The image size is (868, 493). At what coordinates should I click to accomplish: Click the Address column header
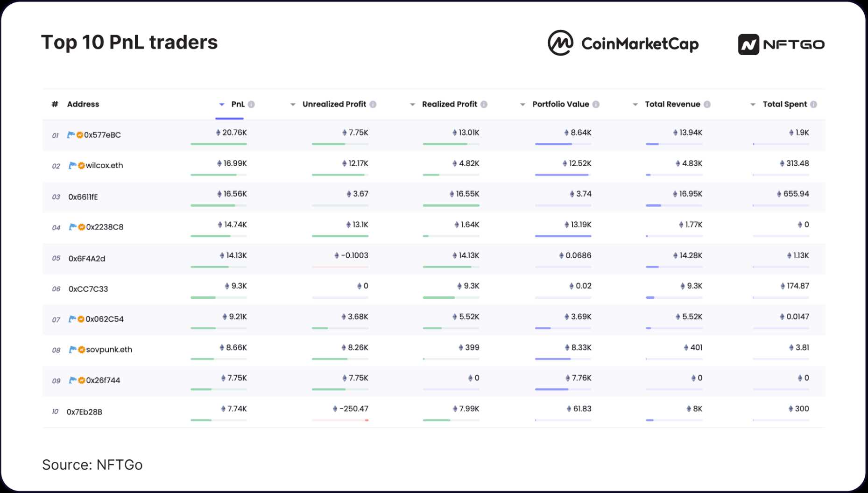[x=83, y=104]
